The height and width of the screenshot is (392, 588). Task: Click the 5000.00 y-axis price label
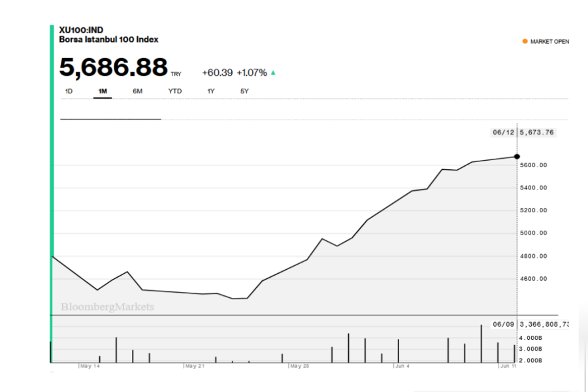coord(534,233)
